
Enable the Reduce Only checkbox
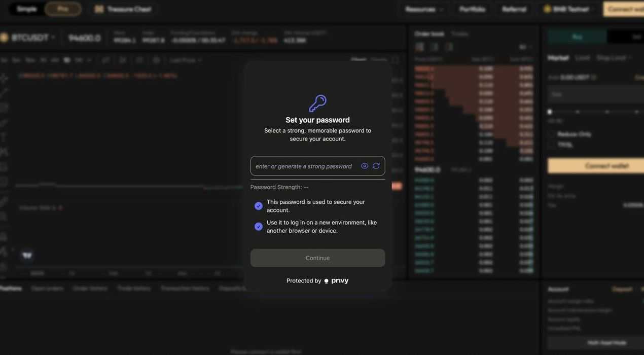tap(551, 134)
